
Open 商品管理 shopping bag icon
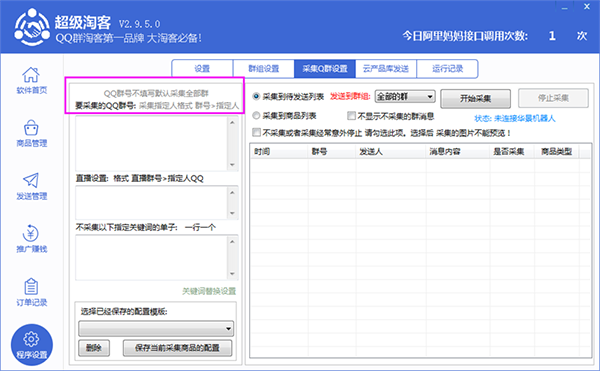click(x=31, y=128)
